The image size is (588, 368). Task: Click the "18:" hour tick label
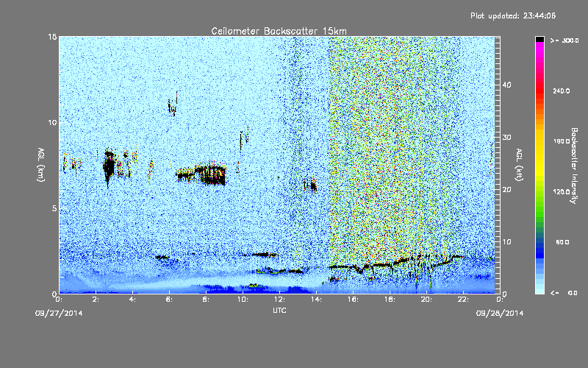[x=390, y=300]
